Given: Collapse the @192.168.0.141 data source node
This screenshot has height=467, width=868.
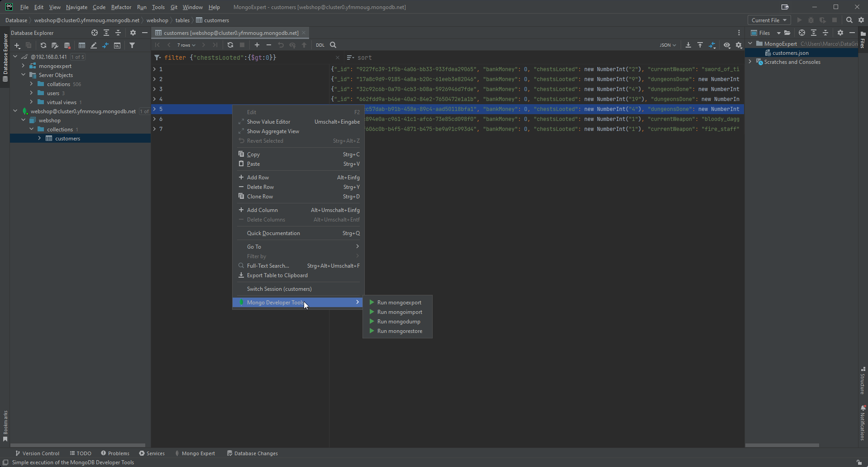Looking at the screenshot, I should (15, 57).
